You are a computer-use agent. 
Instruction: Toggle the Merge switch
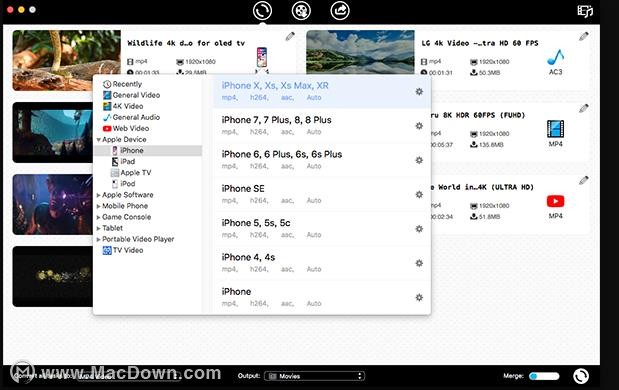544,376
